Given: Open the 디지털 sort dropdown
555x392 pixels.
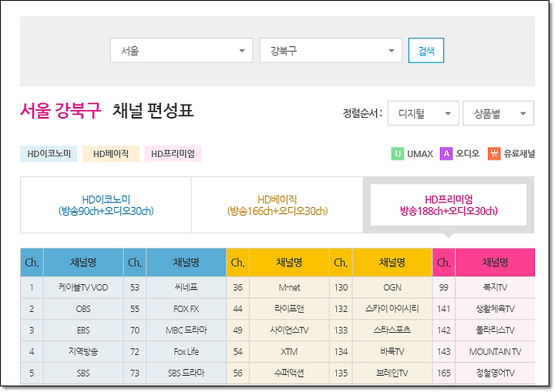Looking at the screenshot, I should click(423, 113).
